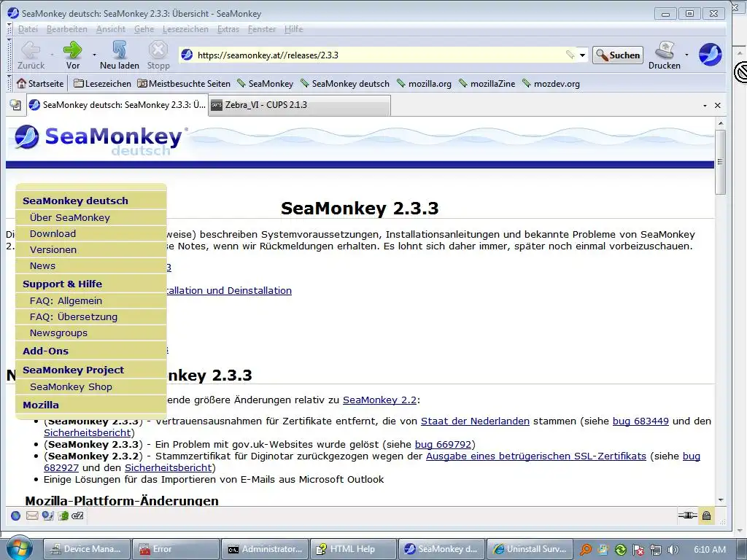Open Mail component envelope icon in status bar
Viewport: 747px width, 560px height.
(32, 516)
